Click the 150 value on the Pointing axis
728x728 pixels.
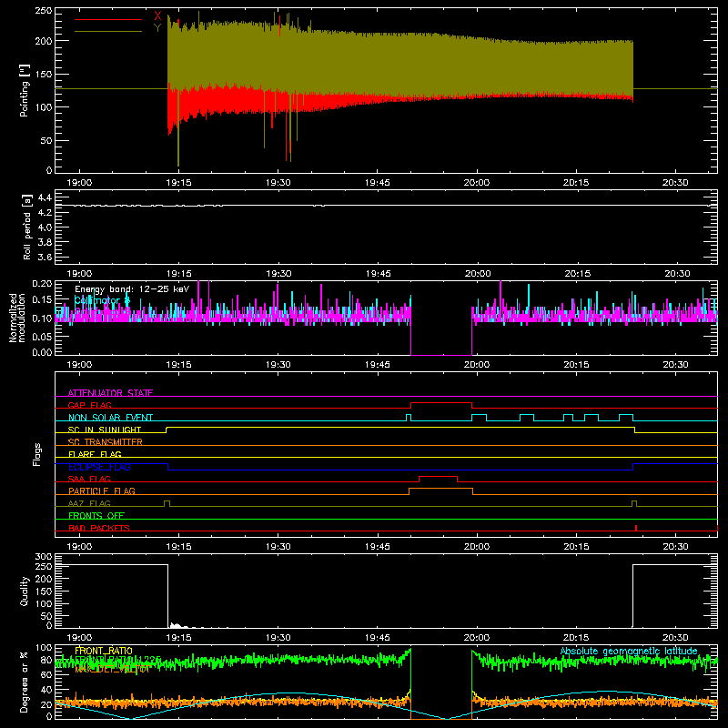(44, 75)
